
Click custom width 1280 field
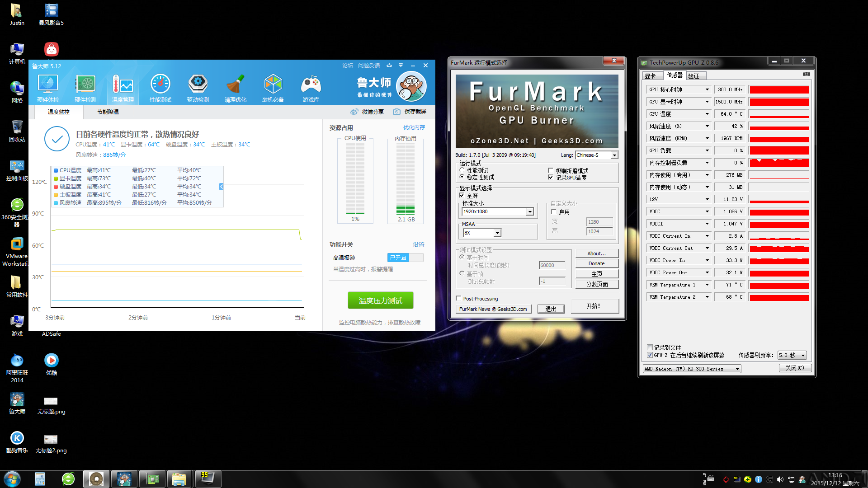coord(599,222)
